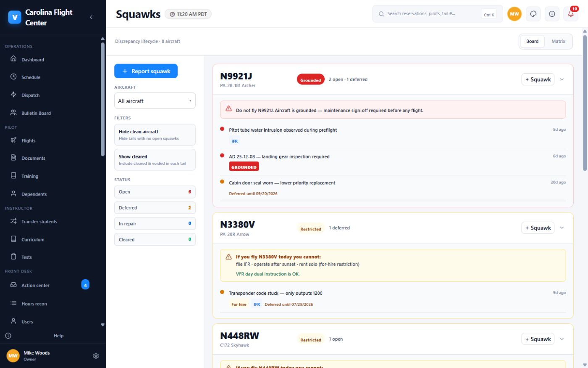Screen dimensions: 588x368
Task: Open notifications bell with 10 badge
Action: coord(571,14)
